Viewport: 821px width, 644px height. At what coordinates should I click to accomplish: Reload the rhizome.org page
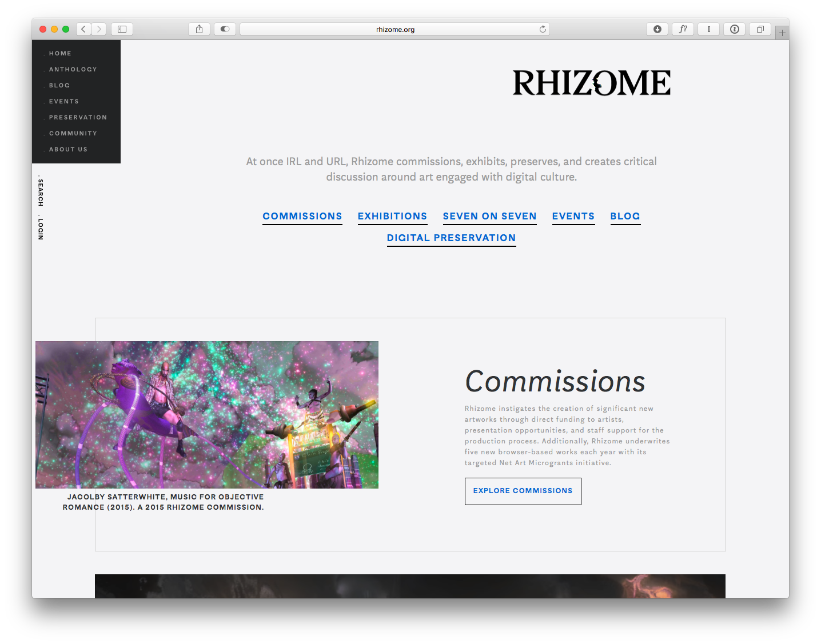[x=543, y=29]
